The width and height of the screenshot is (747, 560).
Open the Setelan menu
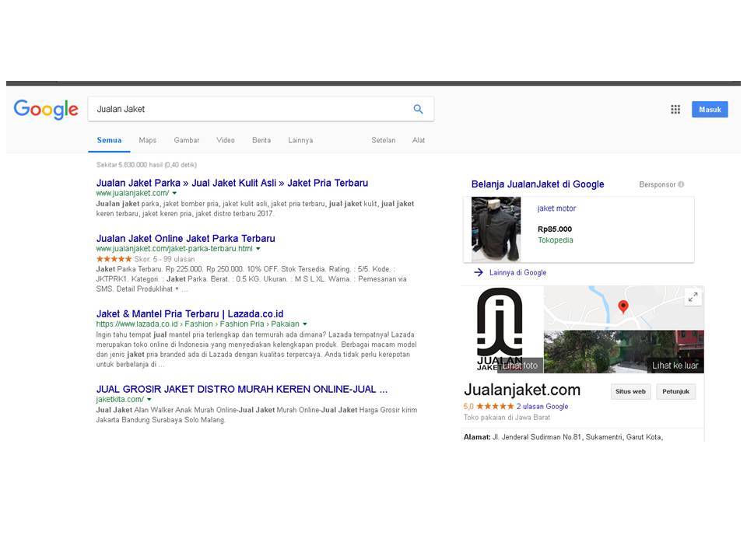coord(384,140)
